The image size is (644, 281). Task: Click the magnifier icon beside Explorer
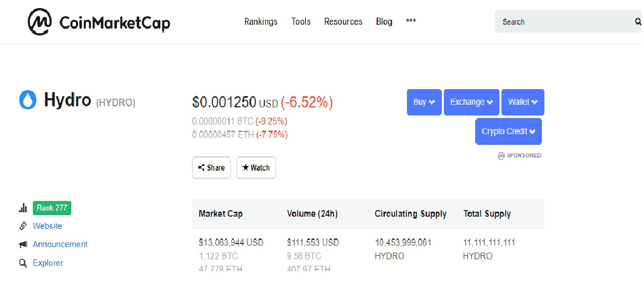pyautogui.click(x=23, y=263)
